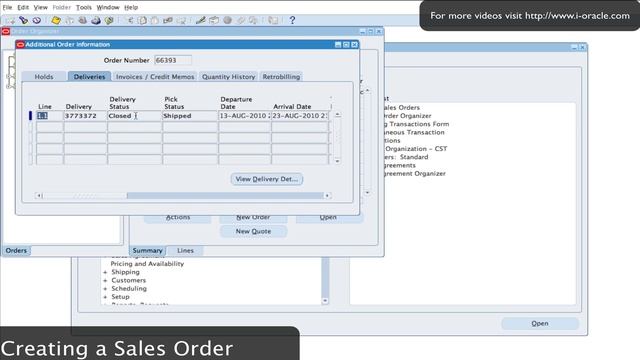Open the Edit menu
Viewport: 640px width, 360px height.
point(23,7)
